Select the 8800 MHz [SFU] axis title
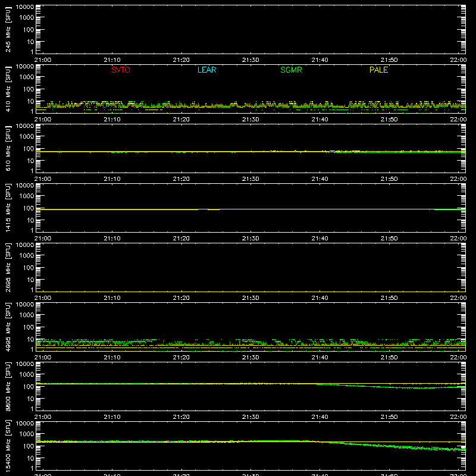Screen dimensions: 476x476 click(8, 386)
